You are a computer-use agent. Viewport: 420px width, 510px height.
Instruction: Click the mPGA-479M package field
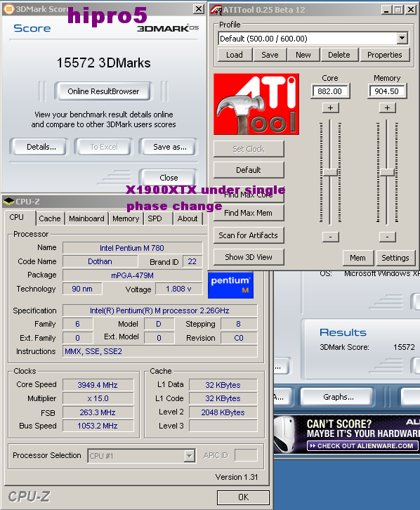point(132,275)
